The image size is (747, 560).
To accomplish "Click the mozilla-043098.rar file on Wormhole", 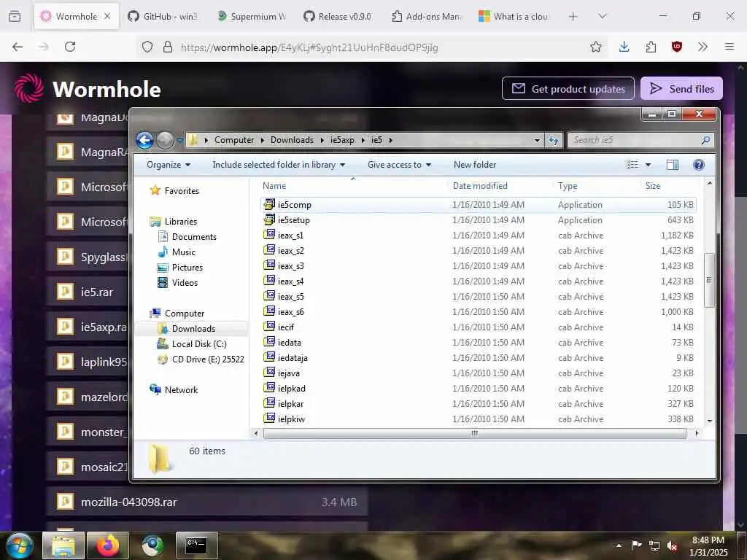I will 206,502.
